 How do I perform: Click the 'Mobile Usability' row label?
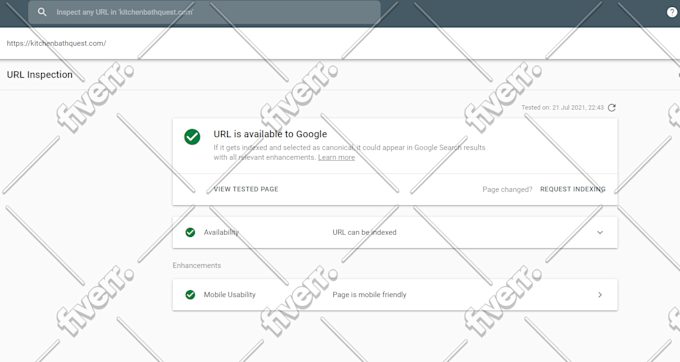[x=229, y=295]
